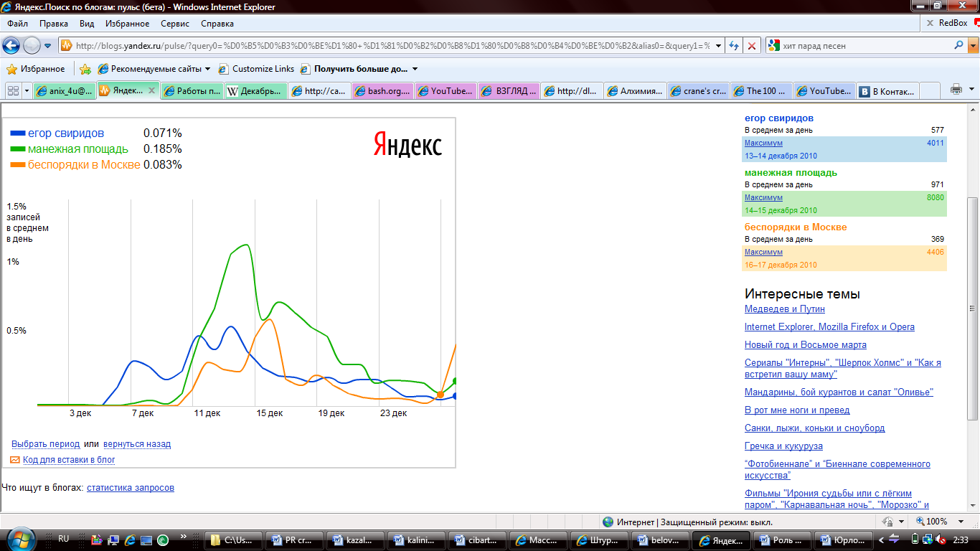The image size is (980, 551).
Task: Stop loading with the red X icon
Action: pyautogui.click(x=751, y=45)
